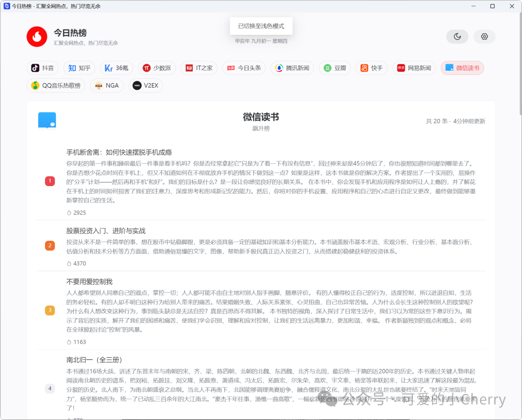Click the red flame app logo
522x420 pixels.
37,37
